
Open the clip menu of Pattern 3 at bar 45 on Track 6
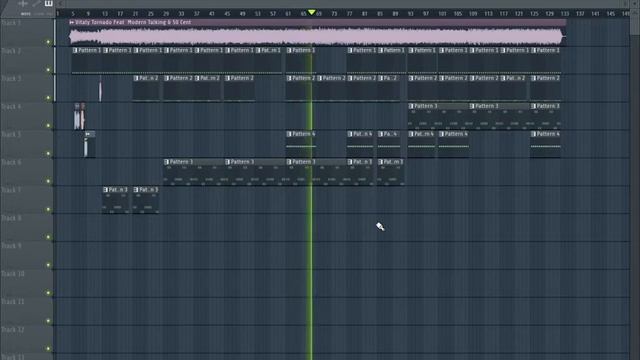click(228, 162)
